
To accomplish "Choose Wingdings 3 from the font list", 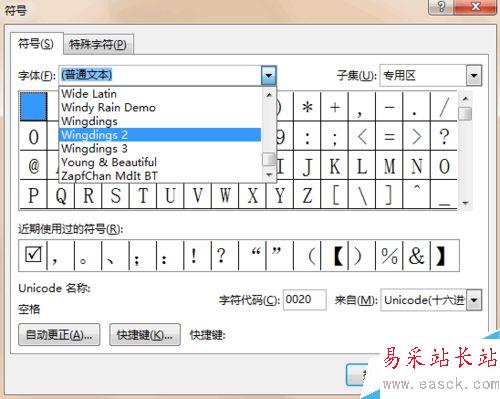I will tap(160, 148).
